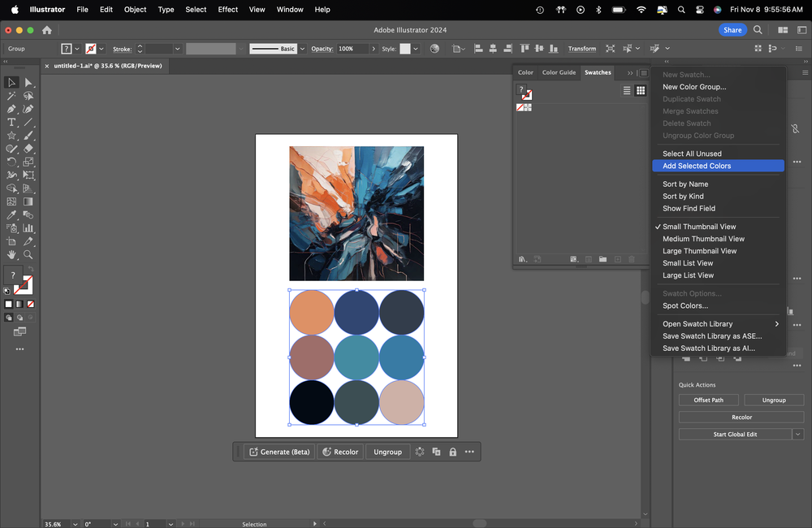Pick the Eyedropper tool
812x528 pixels.
point(11,215)
